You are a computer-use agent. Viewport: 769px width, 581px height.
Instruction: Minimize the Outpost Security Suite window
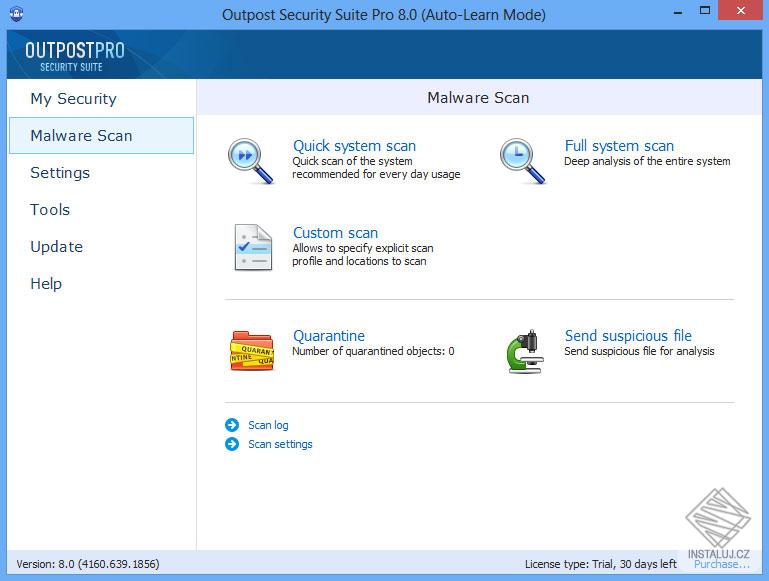point(678,12)
